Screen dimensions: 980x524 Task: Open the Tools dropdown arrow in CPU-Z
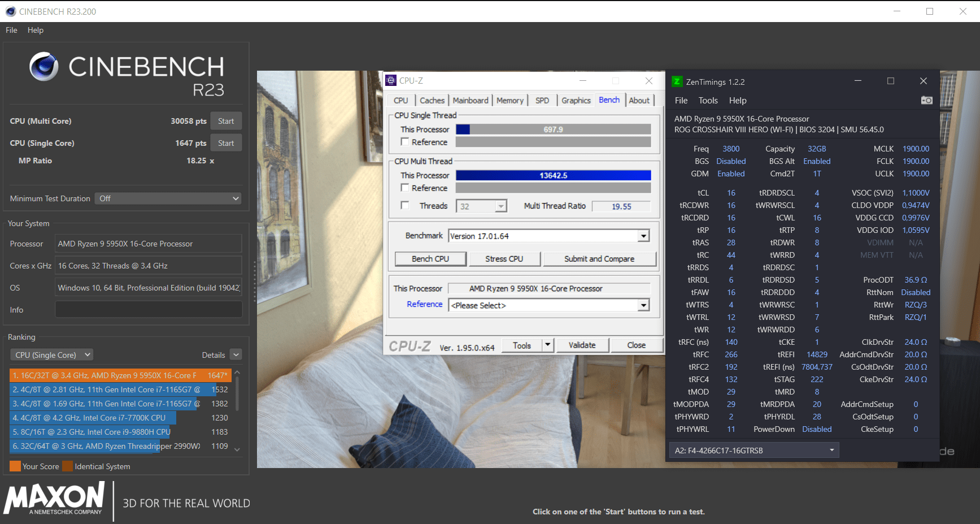(547, 345)
